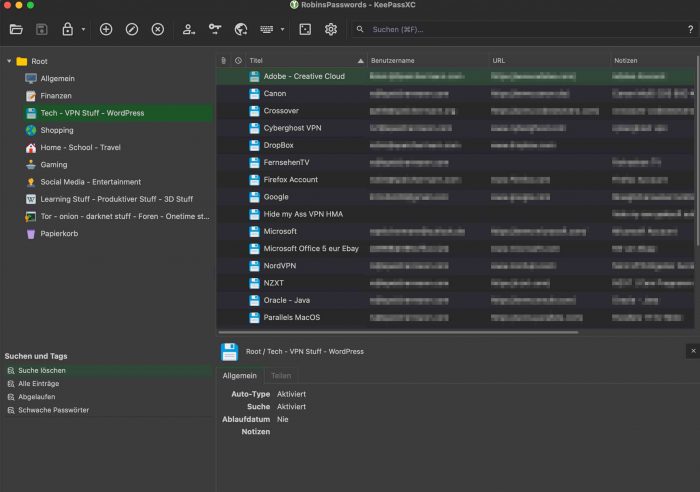Open settings with the gear icon

(x=331, y=30)
